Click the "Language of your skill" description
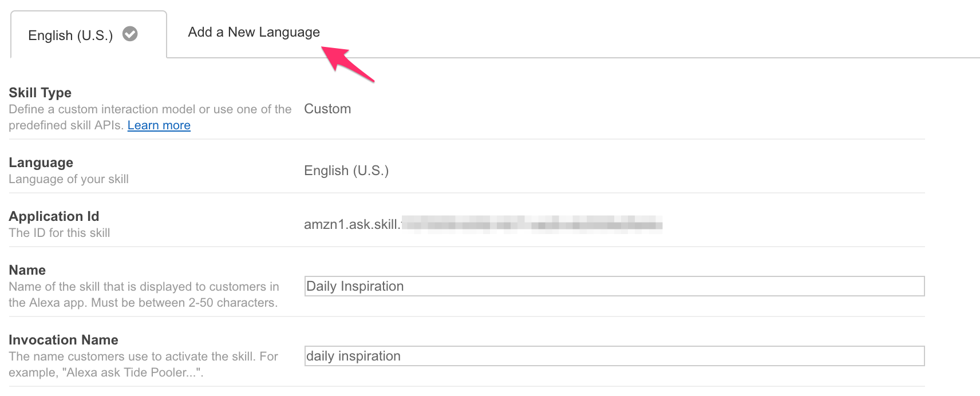Viewport: 980px width, 396px height. pyautogui.click(x=69, y=179)
